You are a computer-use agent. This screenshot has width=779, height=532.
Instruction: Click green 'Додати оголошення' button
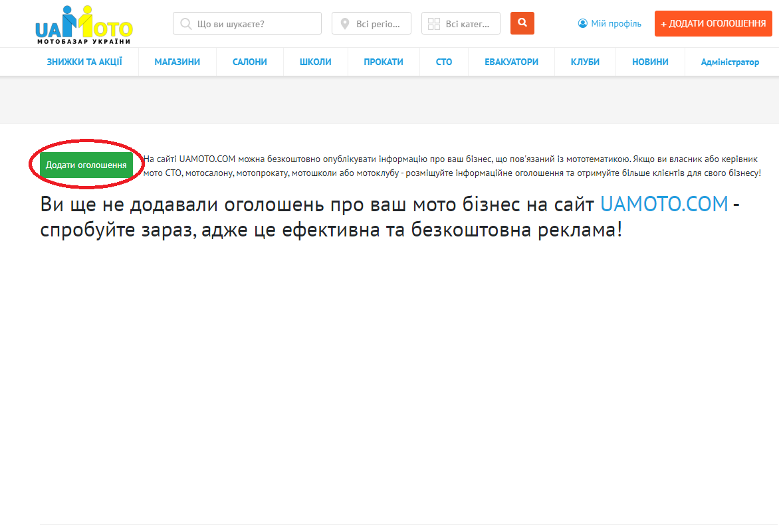86,165
